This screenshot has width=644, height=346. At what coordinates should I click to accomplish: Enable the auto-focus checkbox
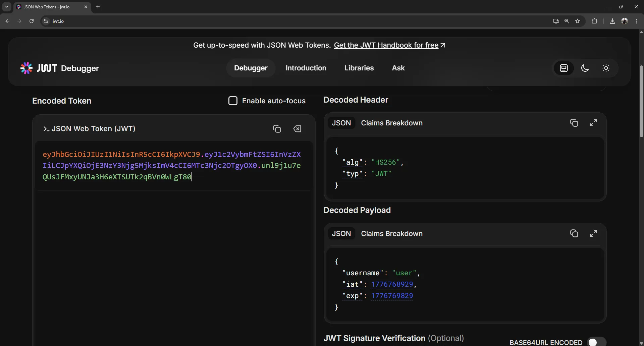tap(233, 101)
